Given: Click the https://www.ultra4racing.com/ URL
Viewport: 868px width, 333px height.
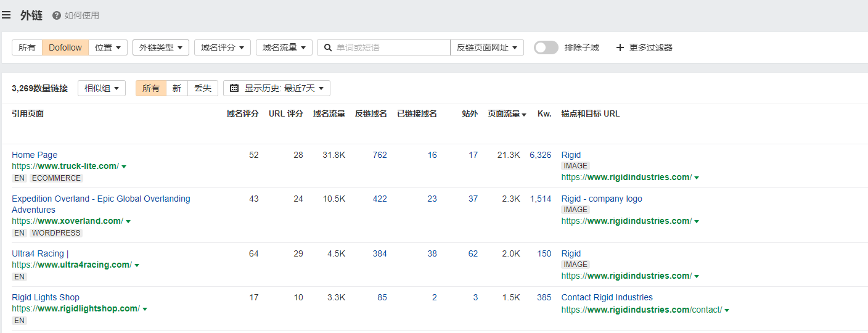Looking at the screenshot, I should [72, 265].
